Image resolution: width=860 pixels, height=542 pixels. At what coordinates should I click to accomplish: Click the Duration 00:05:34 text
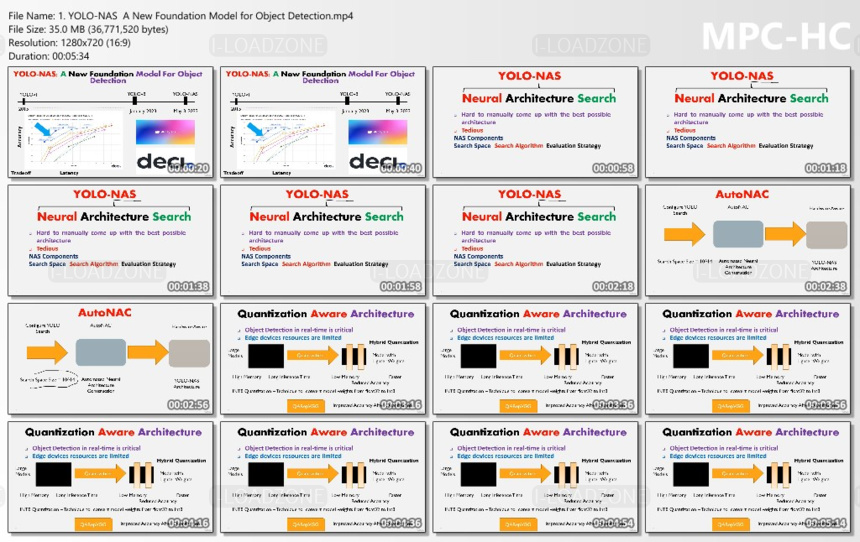coord(48,56)
